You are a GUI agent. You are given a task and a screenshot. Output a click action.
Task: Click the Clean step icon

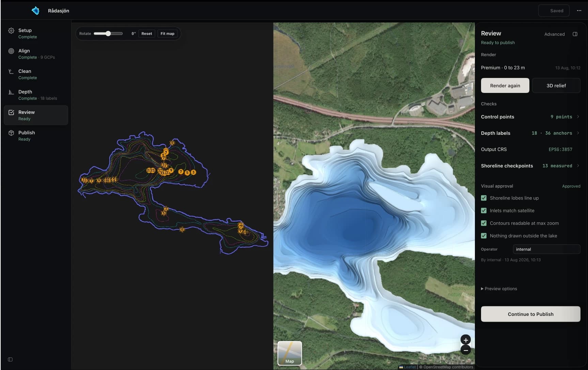pyautogui.click(x=11, y=71)
